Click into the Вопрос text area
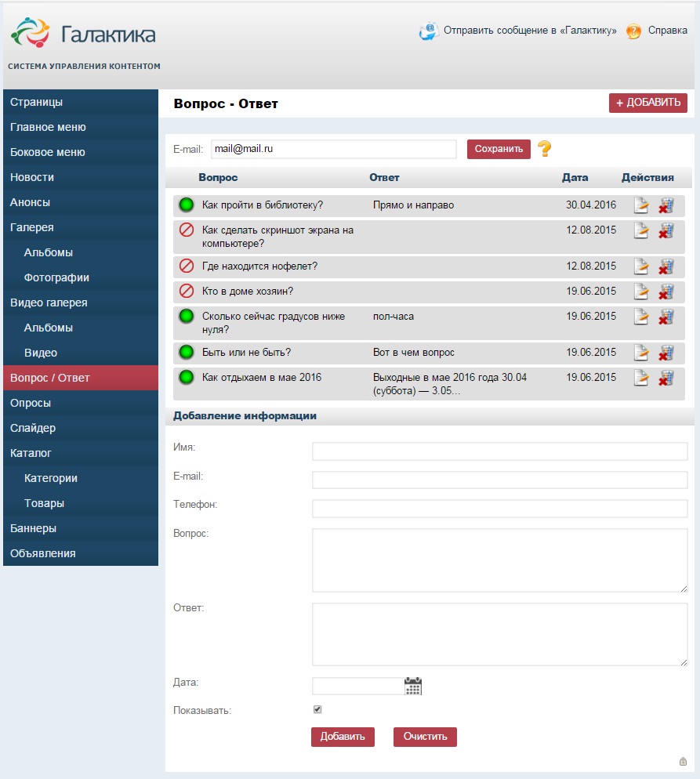700x779 pixels. (500, 560)
